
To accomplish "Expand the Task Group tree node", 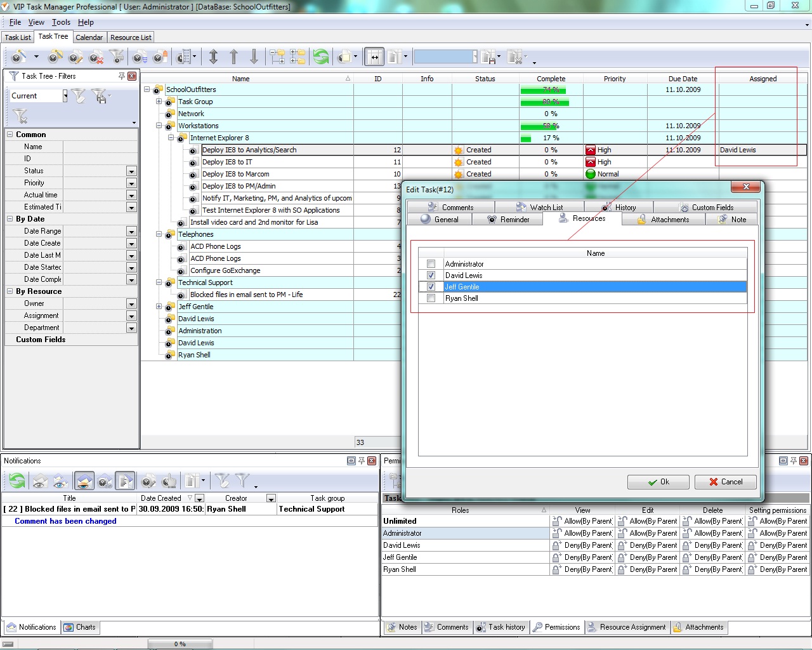I will [x=159, y=102].
